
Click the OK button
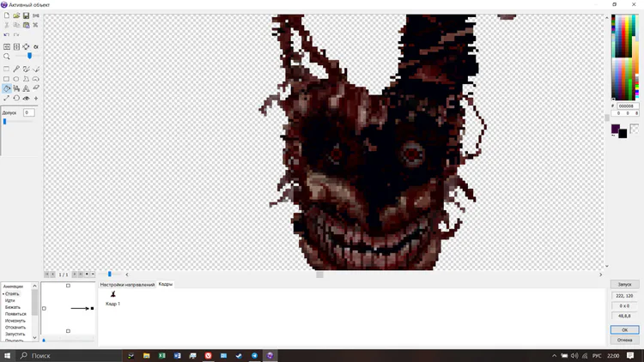[624, 330]
